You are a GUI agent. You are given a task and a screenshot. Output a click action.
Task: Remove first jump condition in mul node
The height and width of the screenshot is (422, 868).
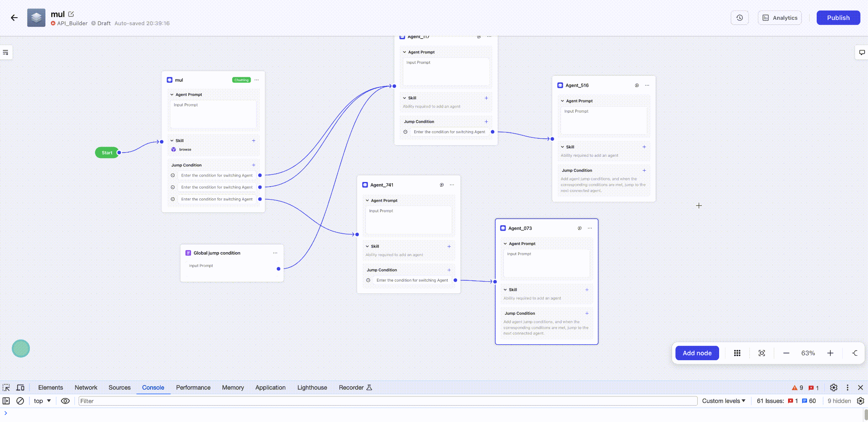pyautogui.click(x=173, y=175)
